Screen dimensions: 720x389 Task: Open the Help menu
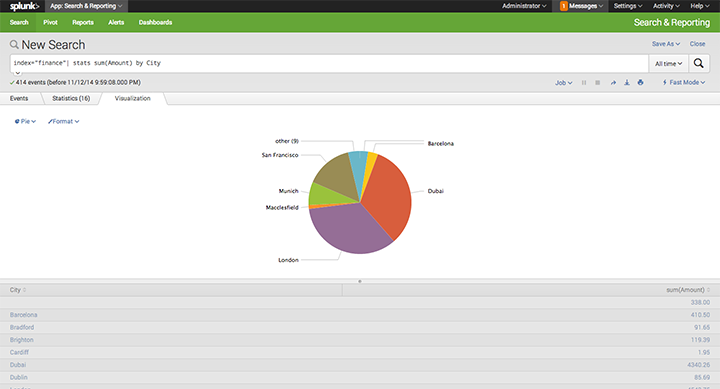(x=699, y=6)
